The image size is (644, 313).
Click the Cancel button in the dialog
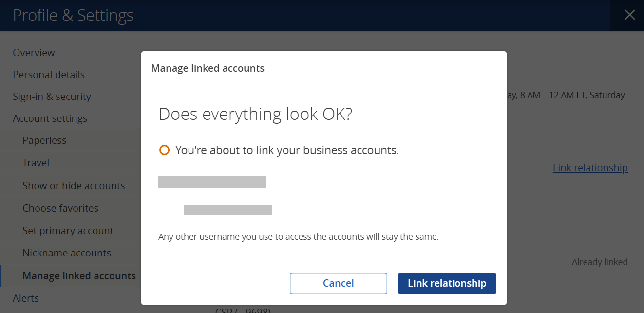338,283
